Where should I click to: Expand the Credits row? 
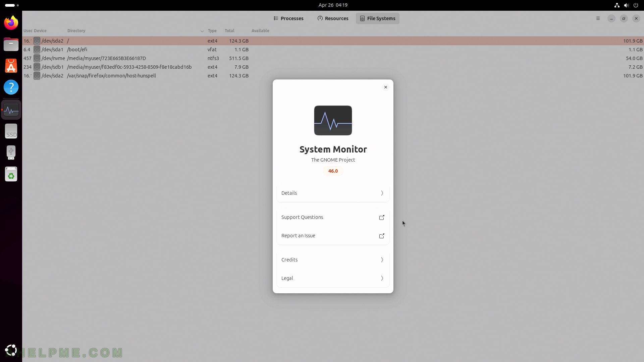click(x=333, y=260)
